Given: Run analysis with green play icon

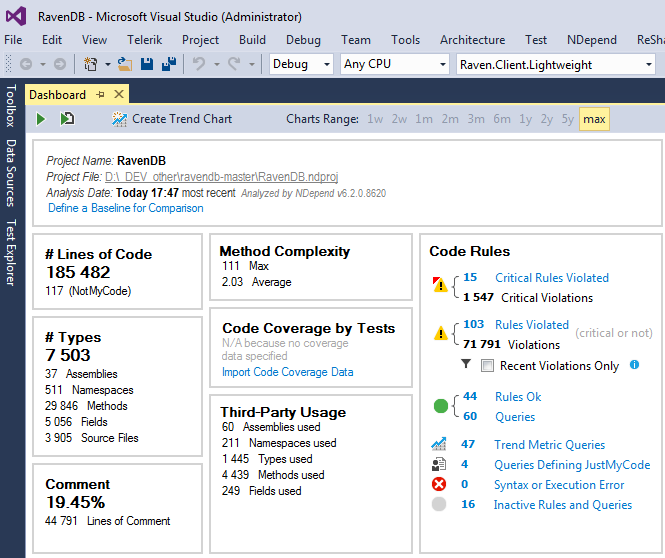Looking at the screenshot, I should coord(41,119).
